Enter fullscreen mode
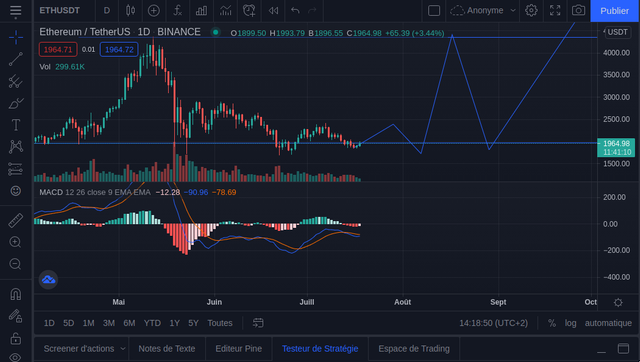640x362 pixels. point(555,11)
